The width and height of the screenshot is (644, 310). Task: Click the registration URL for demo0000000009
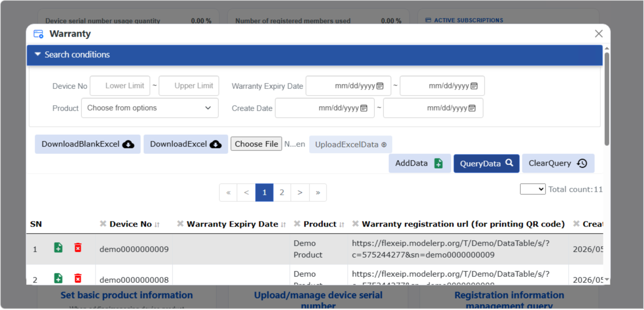pyautogui.click(x=450, y=249)
